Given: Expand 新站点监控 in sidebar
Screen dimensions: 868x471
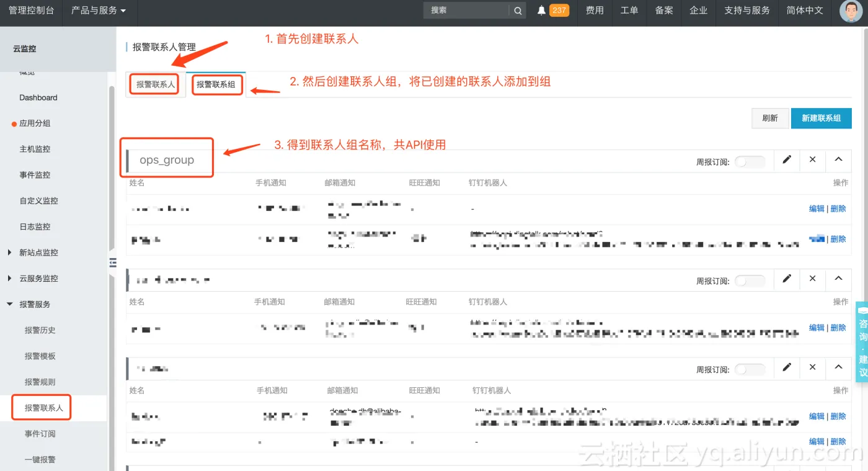Looking at the screenshot, I should [9, 253].
